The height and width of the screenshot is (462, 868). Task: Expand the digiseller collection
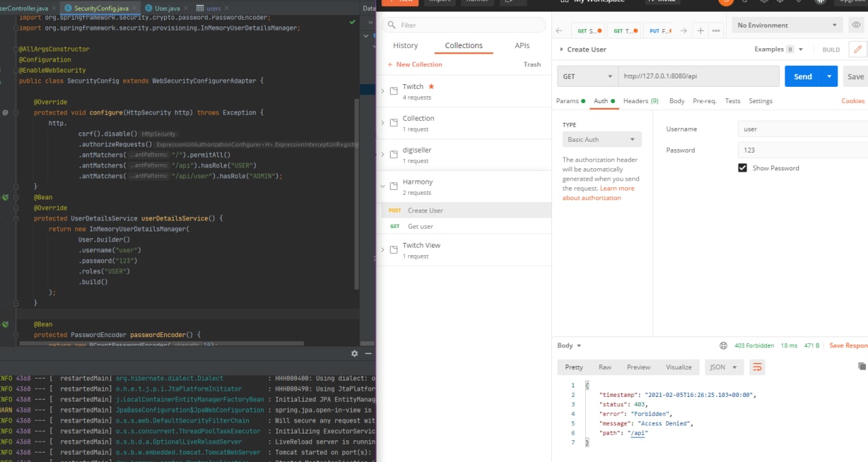(x=382, y=155)
